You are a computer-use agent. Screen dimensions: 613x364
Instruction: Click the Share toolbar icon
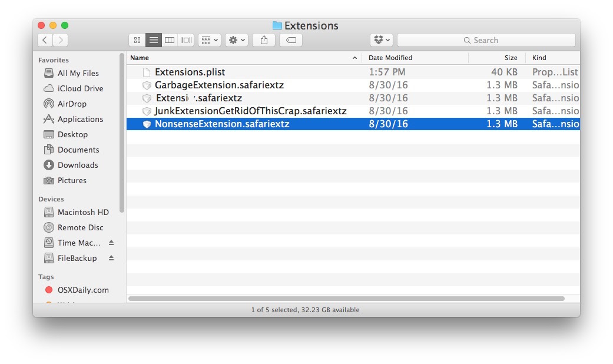pos(264,40)
